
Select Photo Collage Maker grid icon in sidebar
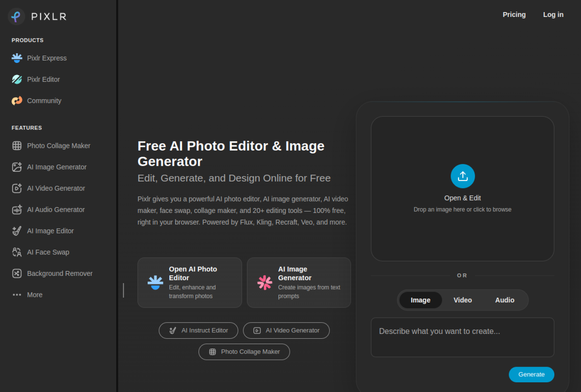[17, 146]
